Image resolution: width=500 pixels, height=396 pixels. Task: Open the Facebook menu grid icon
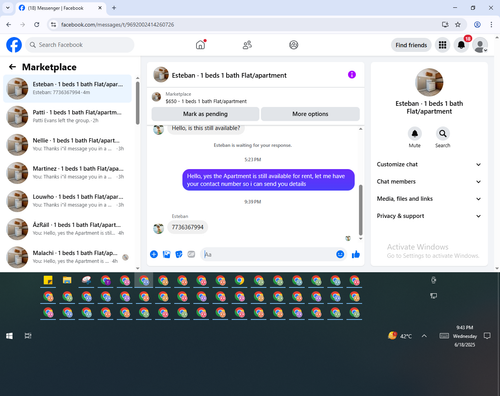[x=442, y=45]
